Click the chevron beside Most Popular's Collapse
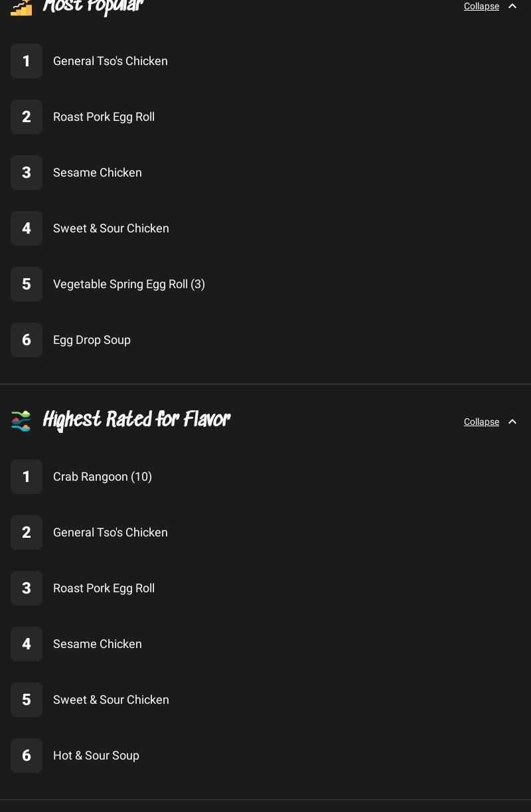 pyautogui.click(x=512, y=7)
